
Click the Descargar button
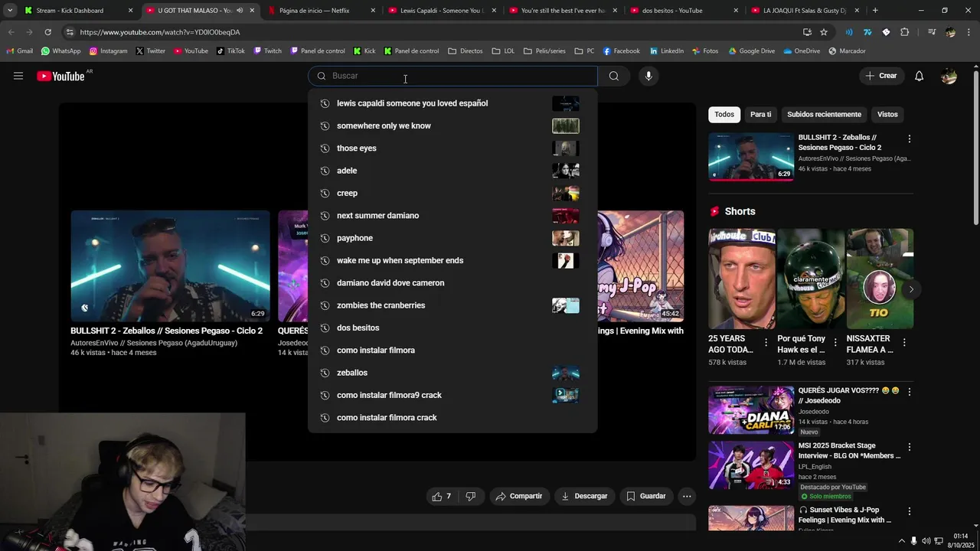[x=584, y=496]
